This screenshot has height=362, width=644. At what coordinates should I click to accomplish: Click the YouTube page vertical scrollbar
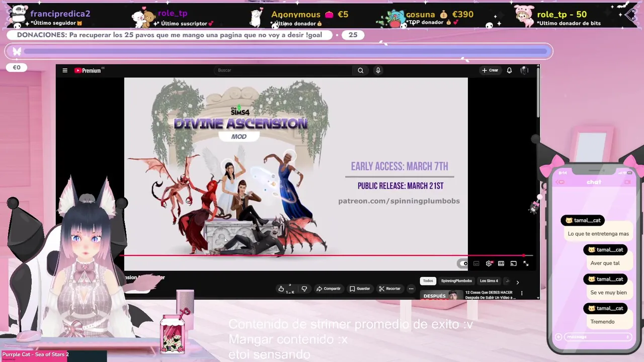(538, 93)
